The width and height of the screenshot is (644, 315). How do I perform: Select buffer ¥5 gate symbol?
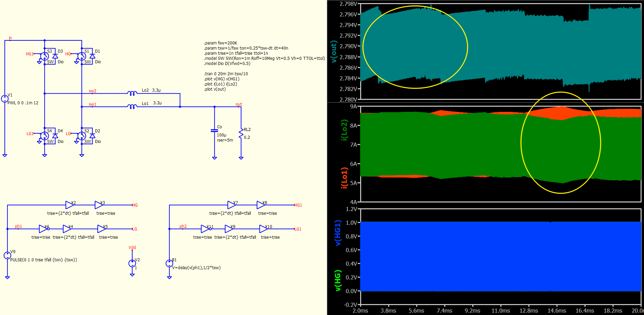[x=102, y=229]
